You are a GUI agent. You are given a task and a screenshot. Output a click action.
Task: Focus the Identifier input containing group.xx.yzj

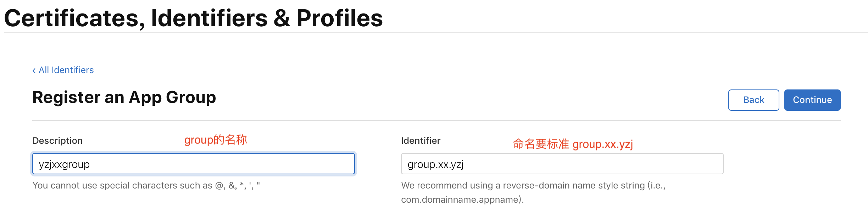tap(562, 164)
